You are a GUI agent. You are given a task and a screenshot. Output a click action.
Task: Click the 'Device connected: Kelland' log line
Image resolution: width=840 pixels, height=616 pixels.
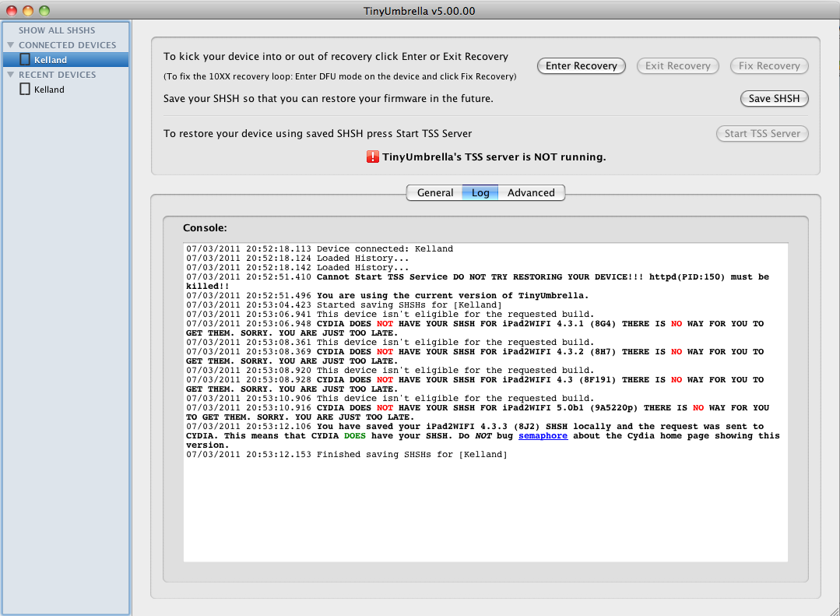[320, 248]
